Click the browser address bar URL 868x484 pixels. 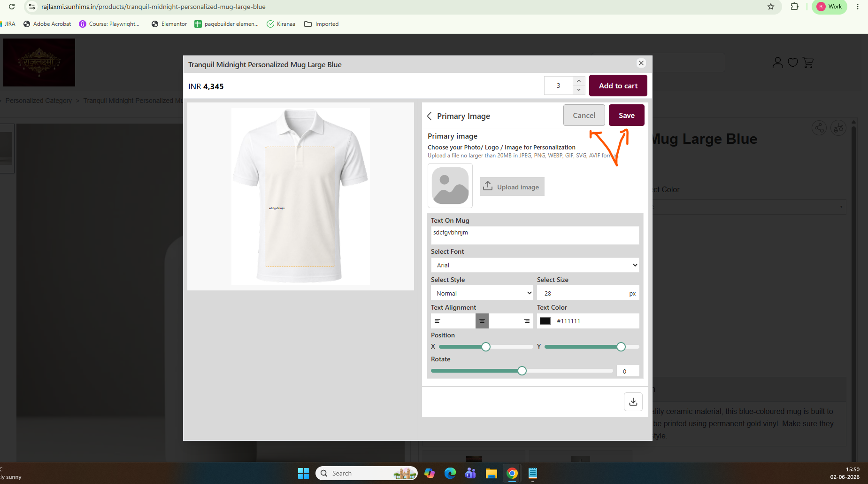tap(154, 7)
